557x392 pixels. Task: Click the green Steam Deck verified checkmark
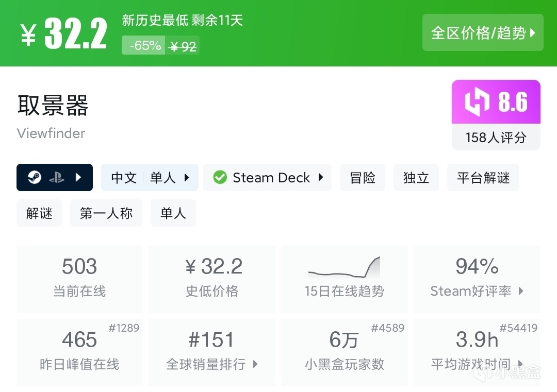pos(220,178)
